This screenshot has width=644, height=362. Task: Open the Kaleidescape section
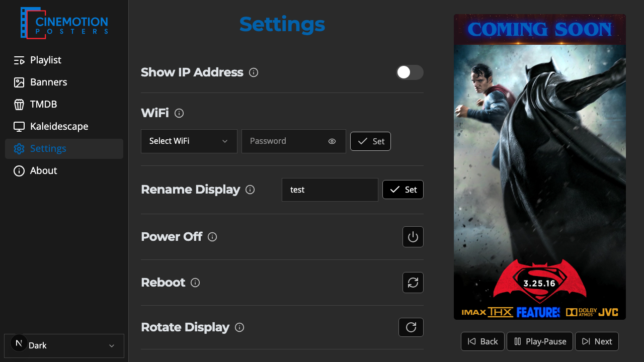pos(64,127)
